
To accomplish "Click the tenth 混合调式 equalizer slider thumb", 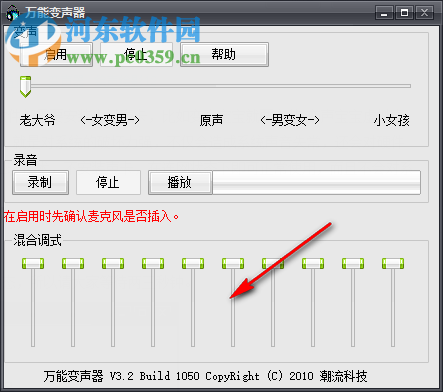I will click(393, 263).
